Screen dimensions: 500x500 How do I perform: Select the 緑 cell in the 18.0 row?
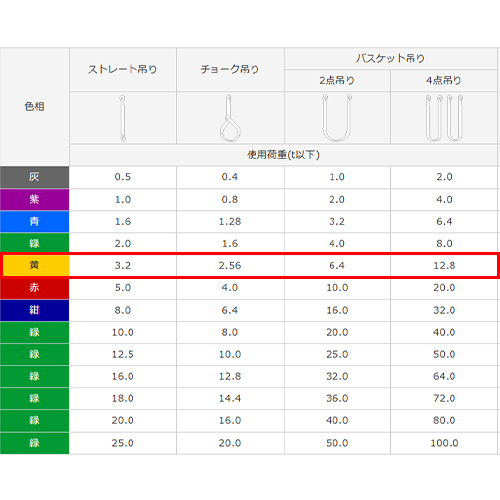[34, 398]
